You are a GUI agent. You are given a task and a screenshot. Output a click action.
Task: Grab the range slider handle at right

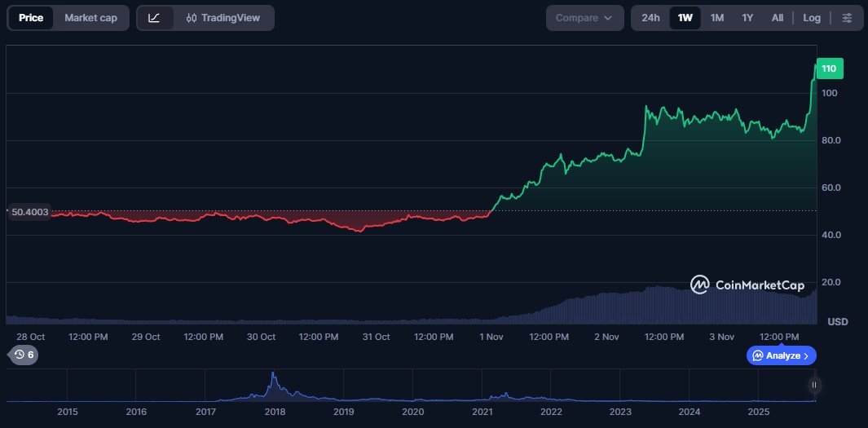(x=813, y=385)
